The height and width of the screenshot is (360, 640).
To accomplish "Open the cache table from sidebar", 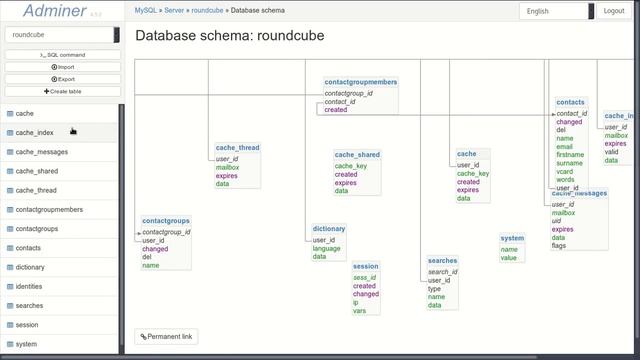I will [x=24, y=113].
